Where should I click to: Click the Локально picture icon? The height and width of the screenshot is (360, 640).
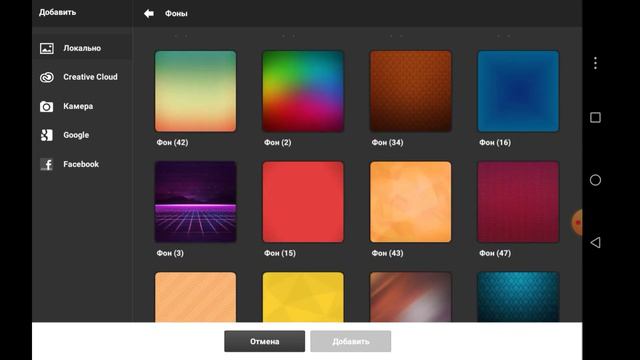click(x=47, y=48)
